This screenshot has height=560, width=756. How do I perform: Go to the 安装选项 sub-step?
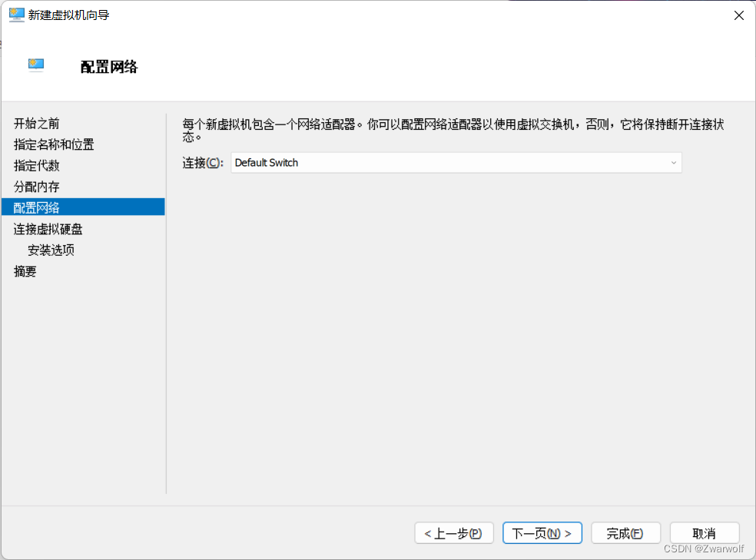(51, 250)
